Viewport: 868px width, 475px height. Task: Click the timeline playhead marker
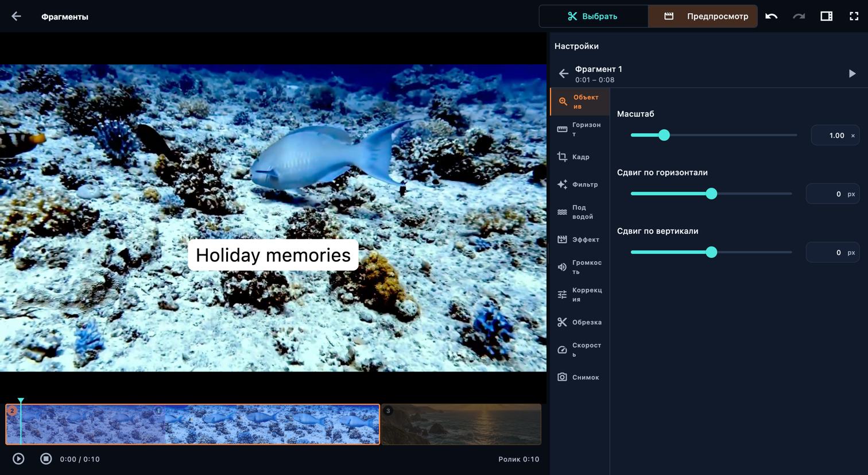click(21, 400)
